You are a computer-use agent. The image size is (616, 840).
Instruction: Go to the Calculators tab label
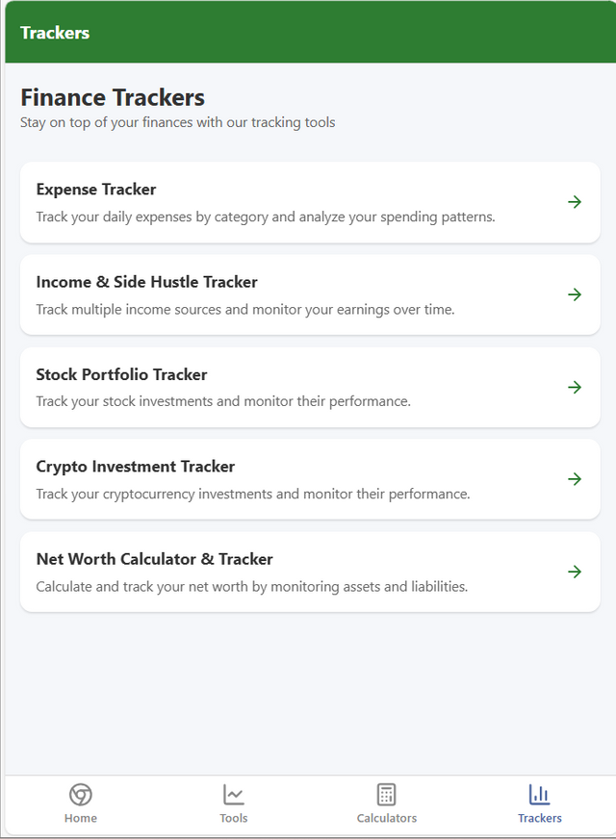pyautogui.click(x=387, y=818)
